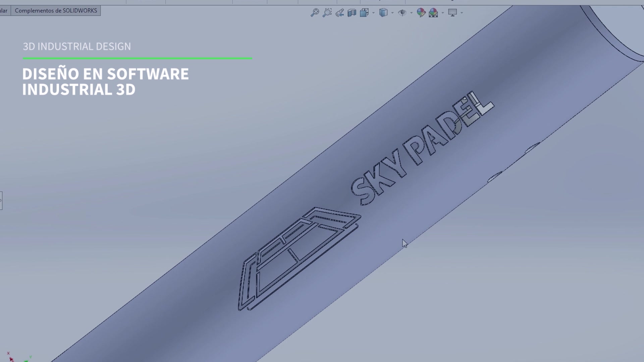
Task: Click the Apply Scene icon
Action: (x=433, y=13)
